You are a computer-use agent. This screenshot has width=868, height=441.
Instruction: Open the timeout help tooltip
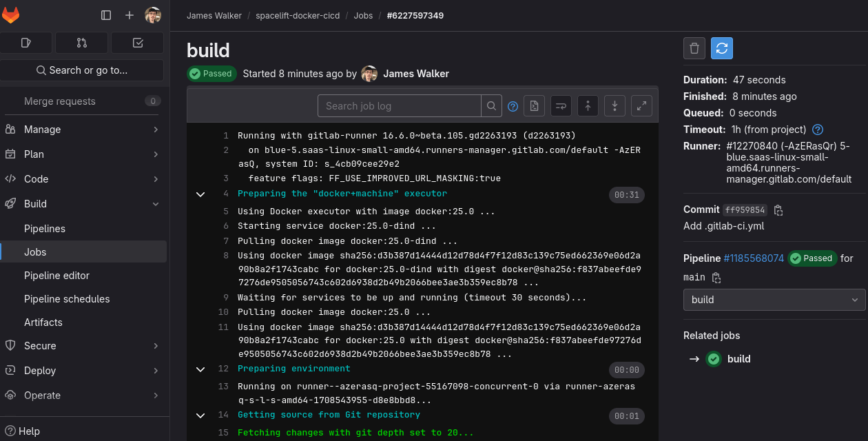817,129
